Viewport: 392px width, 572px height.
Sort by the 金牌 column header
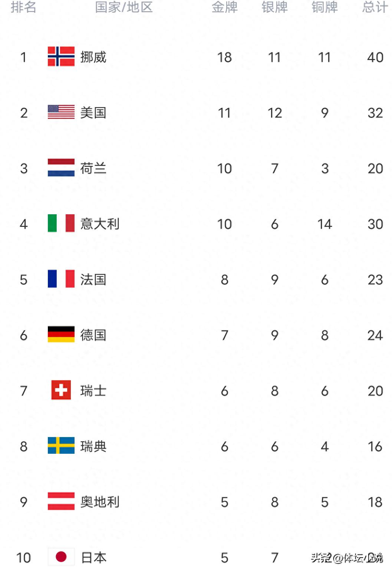point(224,7)
